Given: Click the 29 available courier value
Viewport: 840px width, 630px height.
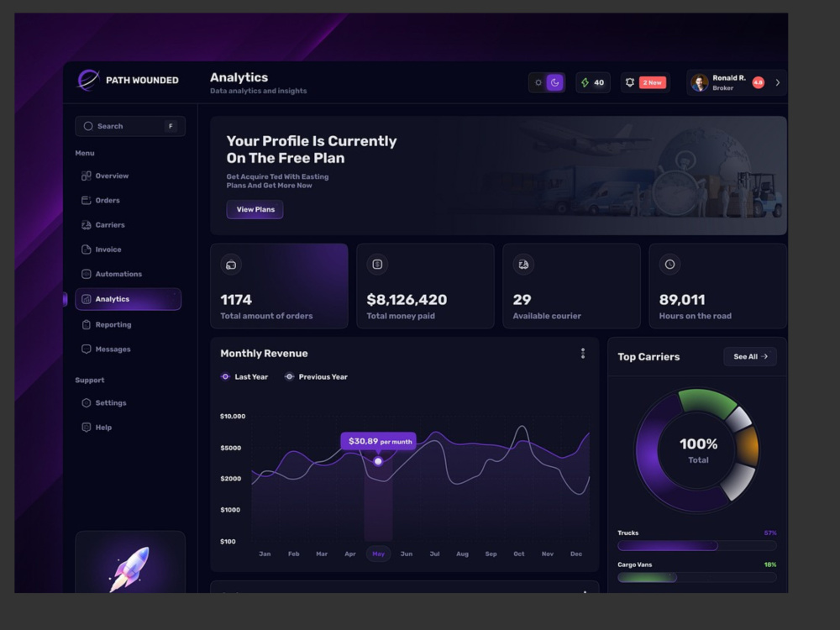Looking at the screenshot, I should (522, 300).
